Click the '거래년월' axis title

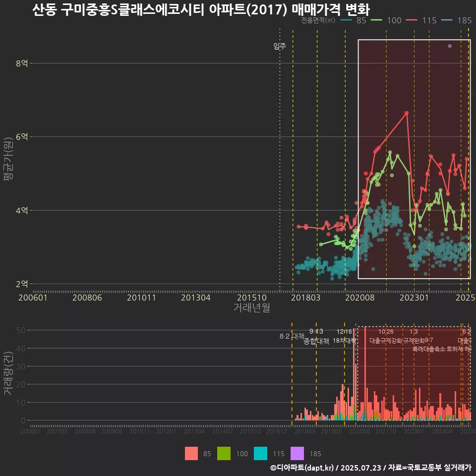252,307
